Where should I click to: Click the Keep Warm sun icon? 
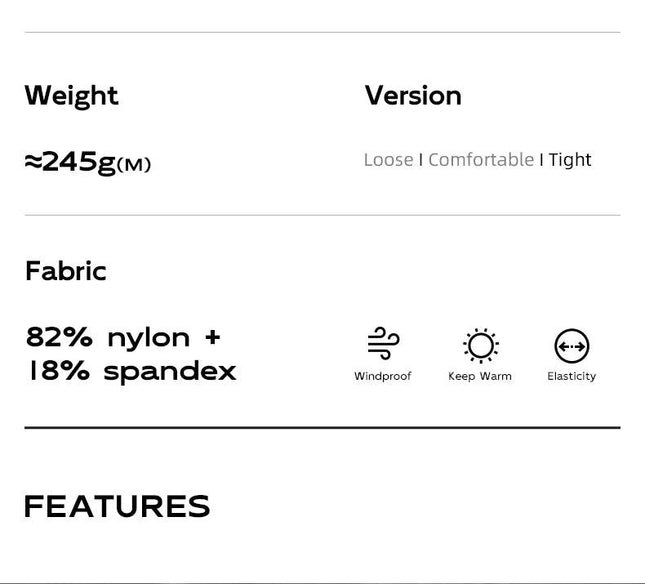point(480,345)
